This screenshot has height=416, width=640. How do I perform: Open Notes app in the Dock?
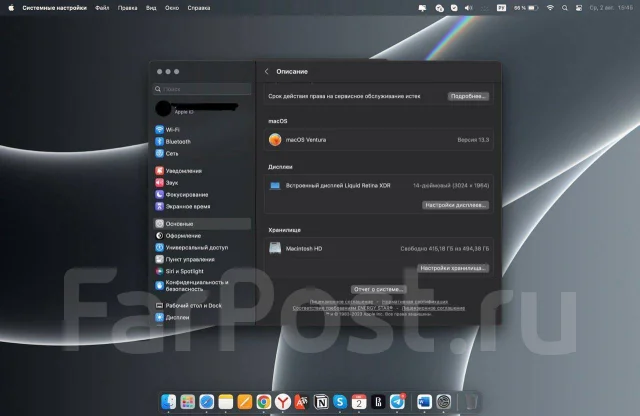[226, 402]
